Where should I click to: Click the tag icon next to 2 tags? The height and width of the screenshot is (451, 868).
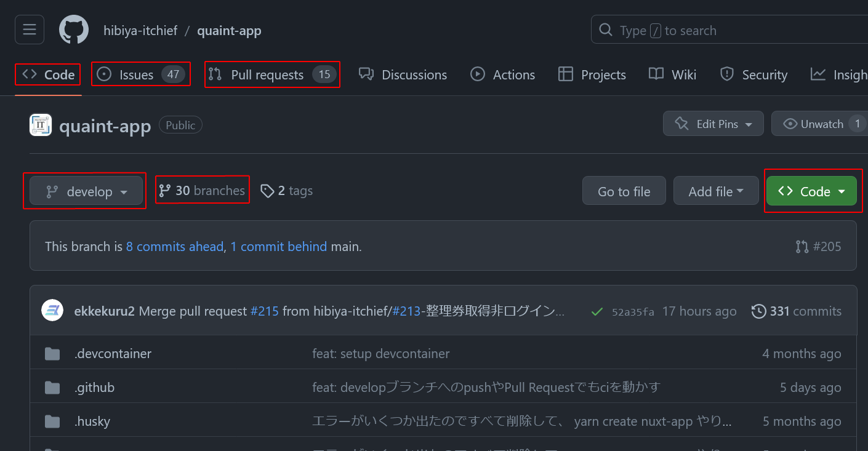click(267, 191)
